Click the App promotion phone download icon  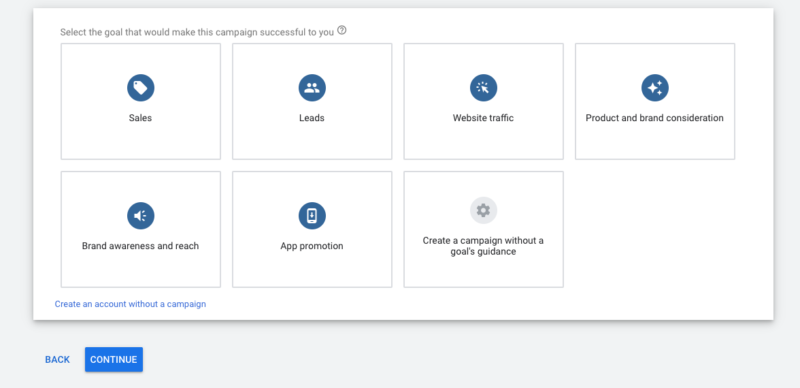click(312, 215)
